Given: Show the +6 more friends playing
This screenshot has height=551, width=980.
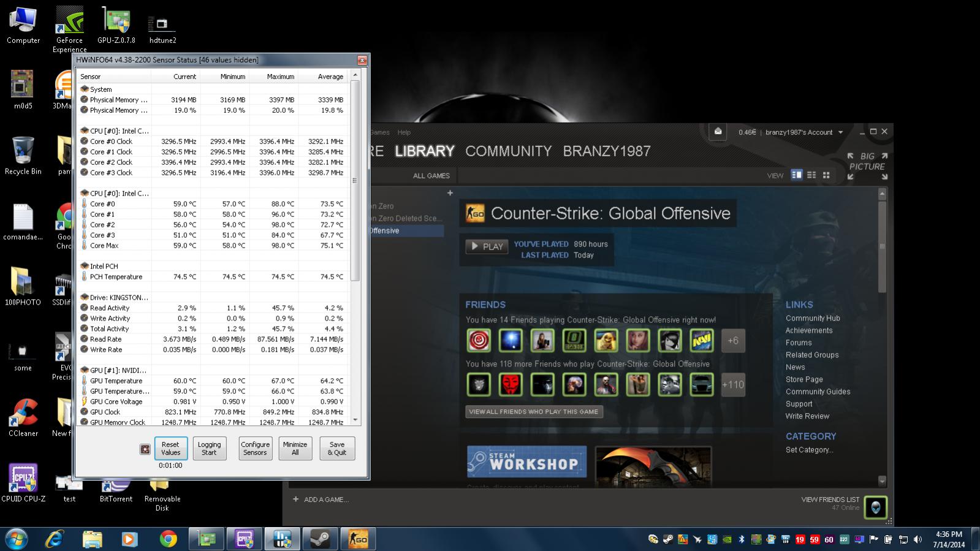Looking at the screenshot, I should click(x=733, y=341).
